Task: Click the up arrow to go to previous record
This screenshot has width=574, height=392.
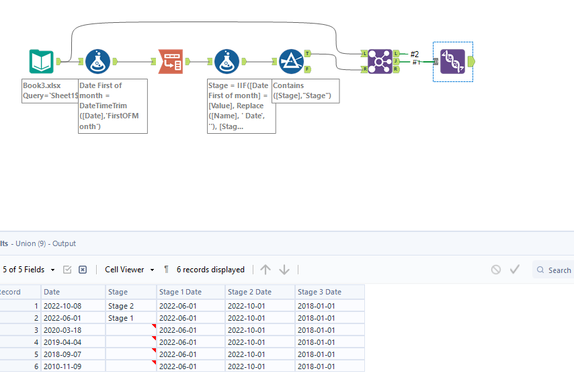Action: click(265, 269)
